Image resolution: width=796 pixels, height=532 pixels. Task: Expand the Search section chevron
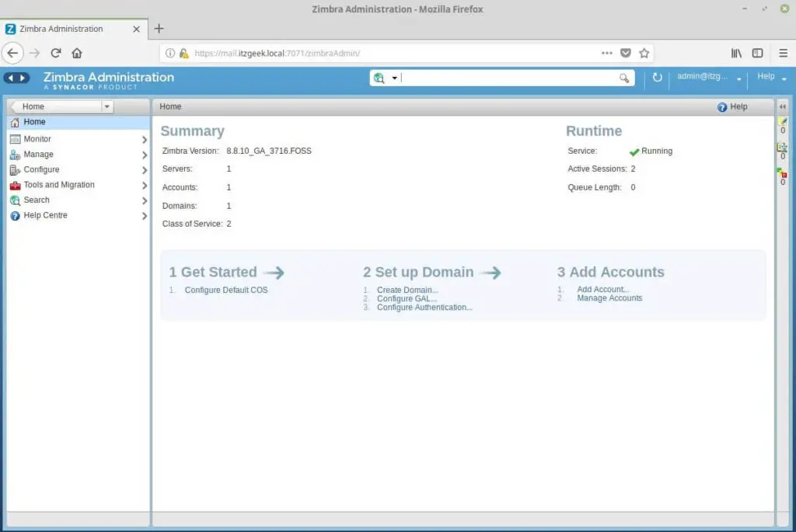[144, 200]
